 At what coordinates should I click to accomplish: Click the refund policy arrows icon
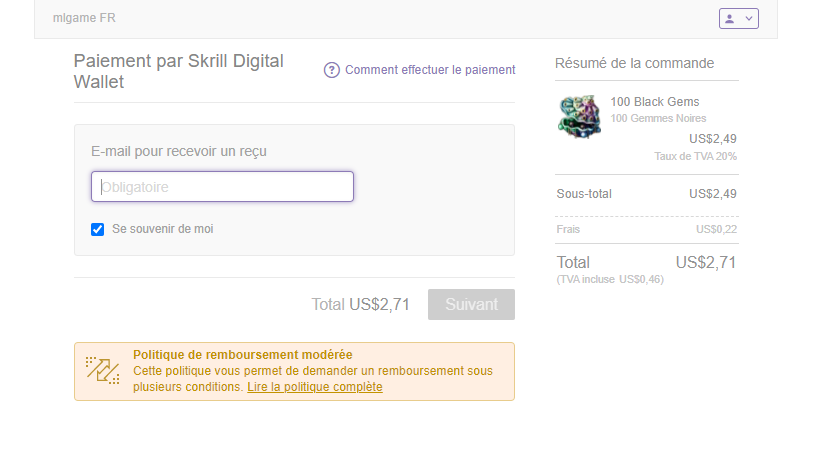pos(102,370)
